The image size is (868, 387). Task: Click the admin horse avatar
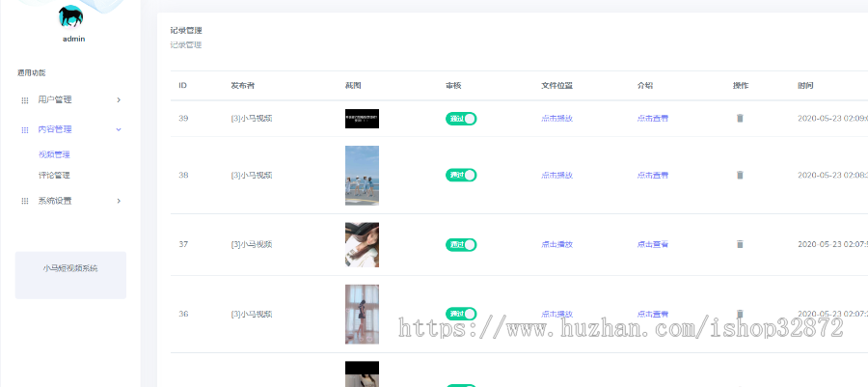pyautogui.click(x=70, y=16)
